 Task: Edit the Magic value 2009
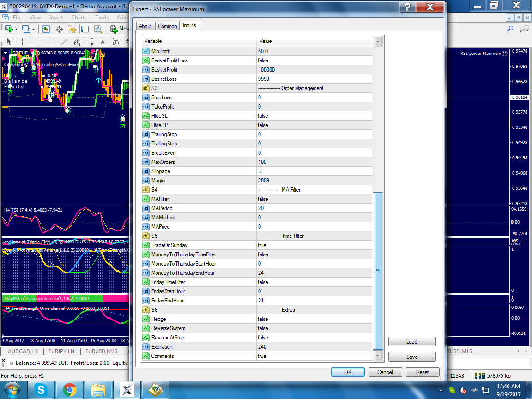(x=314, y=181)
